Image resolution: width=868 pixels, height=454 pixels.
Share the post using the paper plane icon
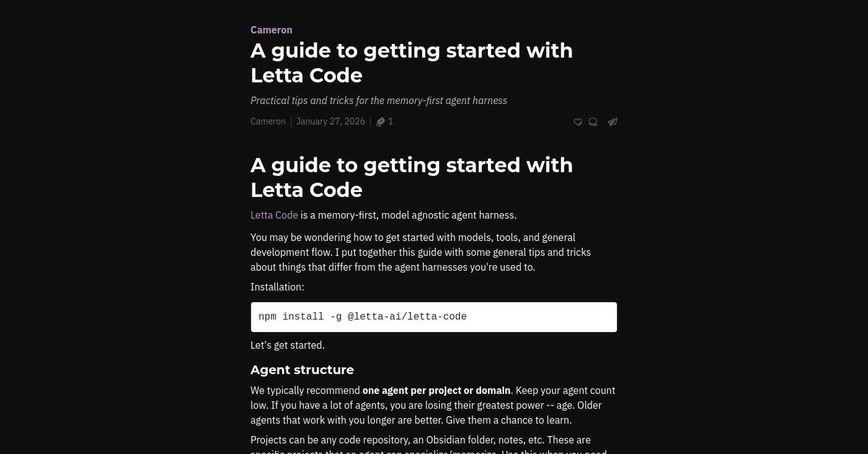point(613,122)
